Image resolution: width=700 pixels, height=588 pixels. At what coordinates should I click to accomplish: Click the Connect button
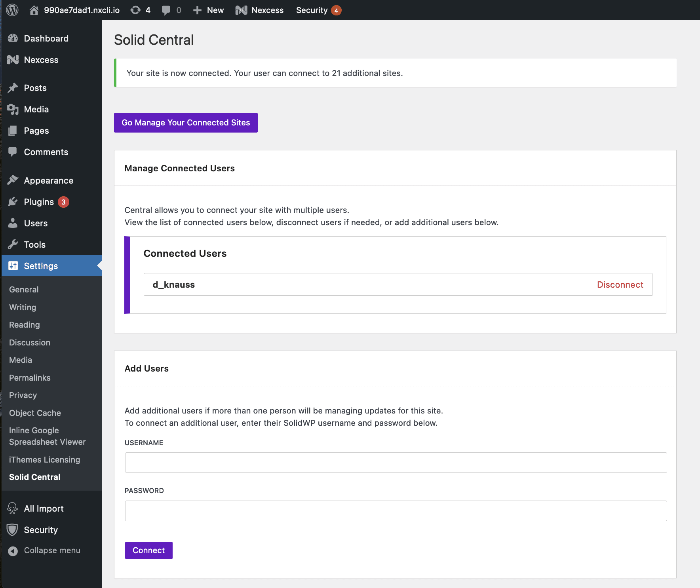(149, 550)
